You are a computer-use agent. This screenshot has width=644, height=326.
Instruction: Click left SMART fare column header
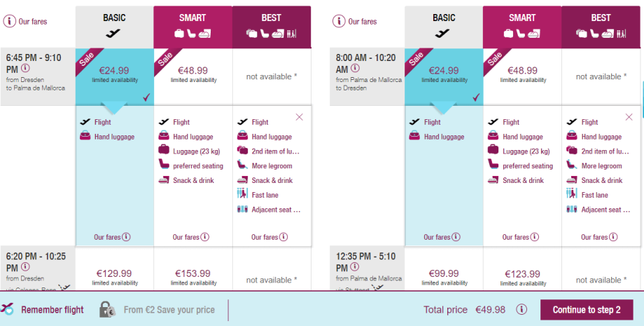192,25
